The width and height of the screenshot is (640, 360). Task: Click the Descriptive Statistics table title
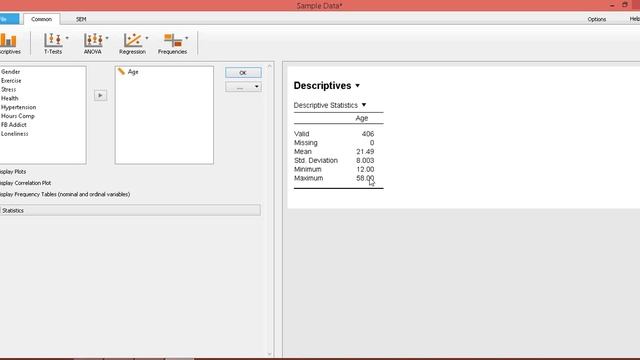[326, 105]
